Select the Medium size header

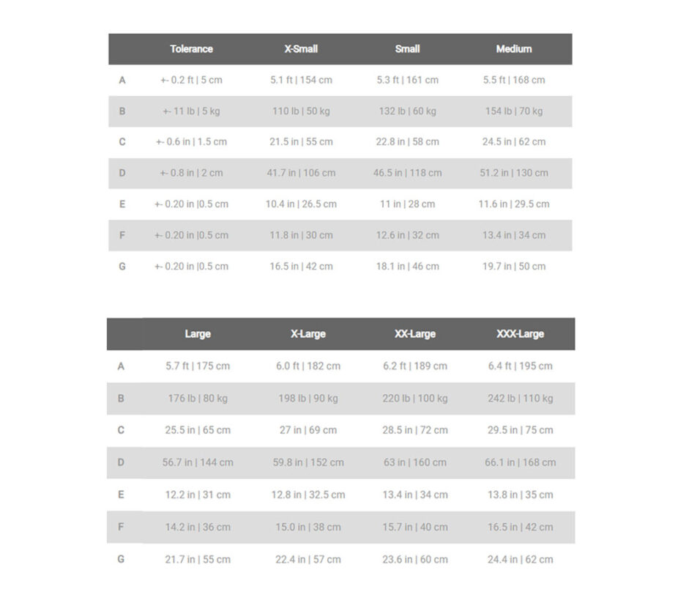point(514,48)
